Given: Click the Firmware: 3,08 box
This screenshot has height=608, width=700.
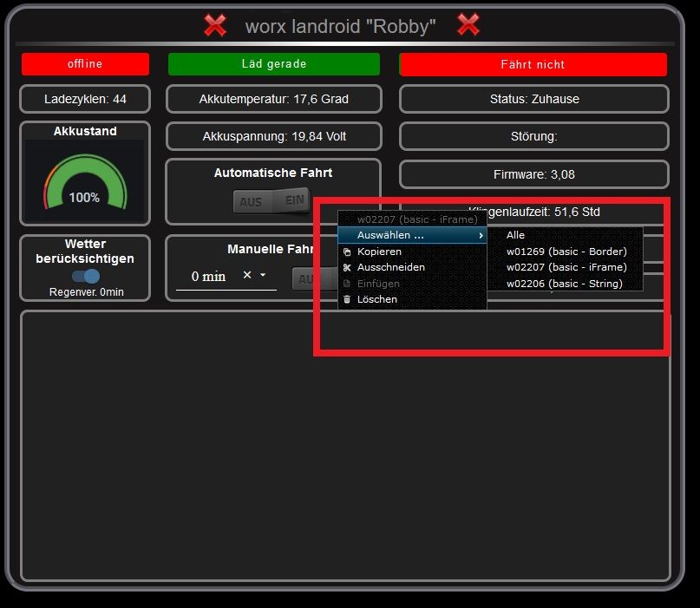Looking at the screenshot, I should coord(534,174).
